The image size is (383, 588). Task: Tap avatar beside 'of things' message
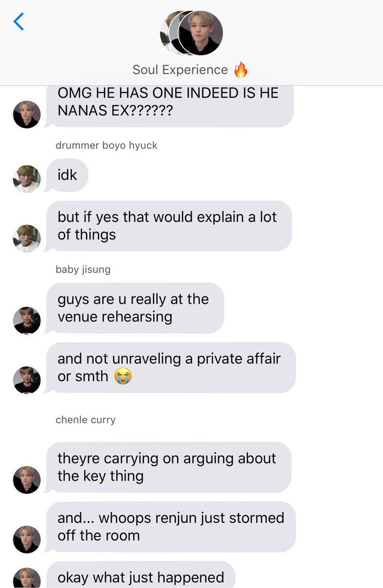point(26,238)
